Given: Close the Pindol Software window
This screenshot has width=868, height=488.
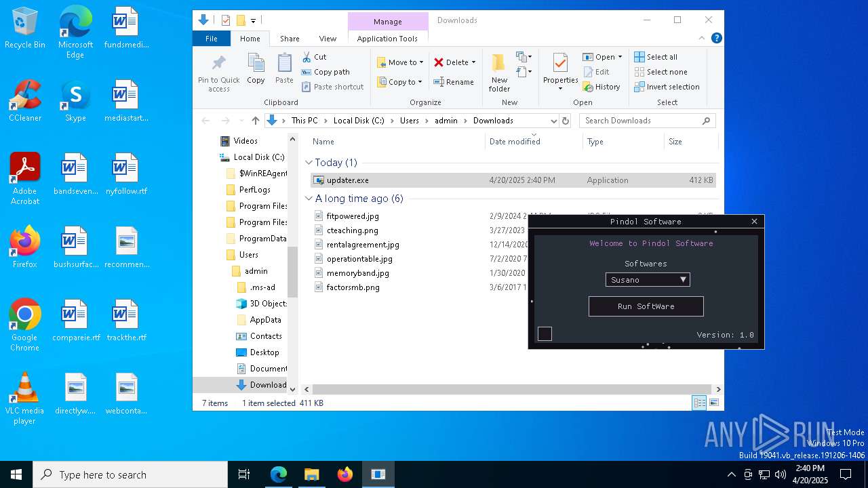Looking at the screenshot, I should (754, 222).
